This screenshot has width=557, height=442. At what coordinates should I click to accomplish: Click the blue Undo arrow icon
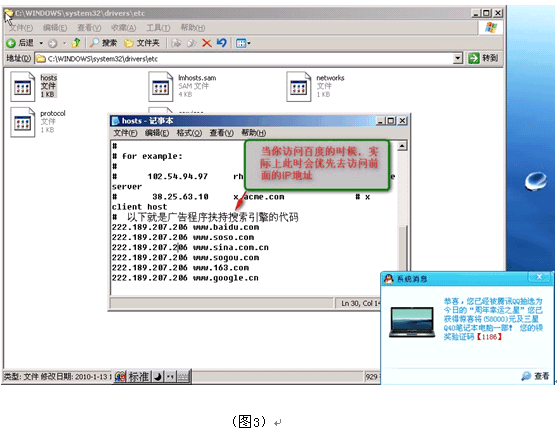(x=222, y=43)
